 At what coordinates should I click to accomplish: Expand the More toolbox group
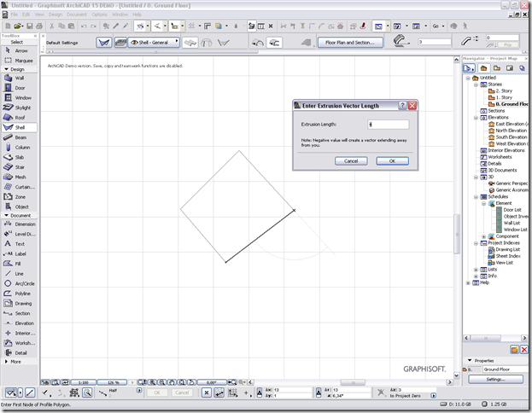point(6,362)
